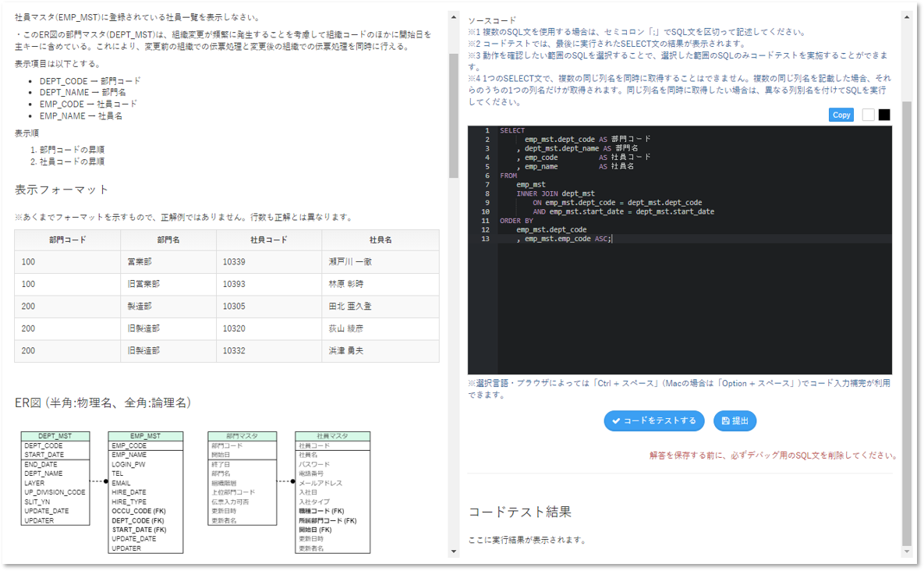Screen dimensions: 924x571
Task: Click the EMP_MST table header in ER diagram
Action: coord(146,436)
